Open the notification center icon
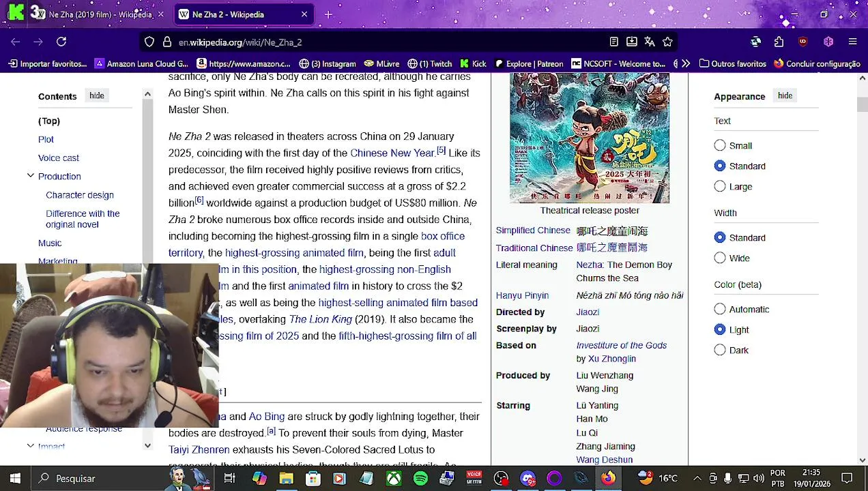868x491 pixels. click(847, 478)
